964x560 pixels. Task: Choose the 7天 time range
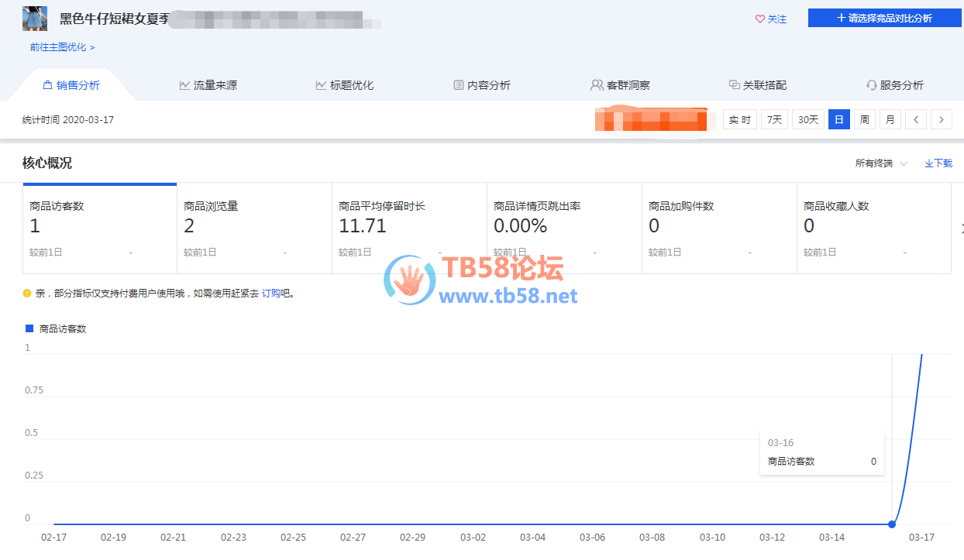click(x=774, y=120)
